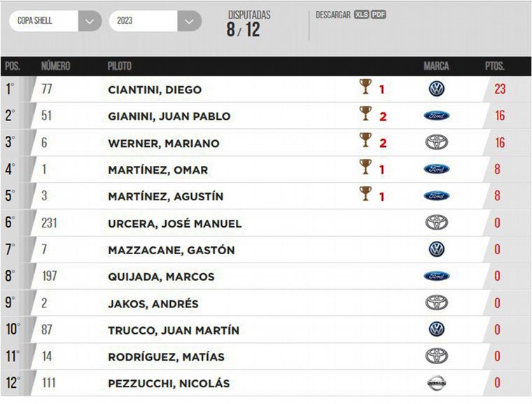Click the Ford logo for Gianini, Juan Pablo
Image resolution: width=532 pixels, height=404 pixels.
click(436, 116)
